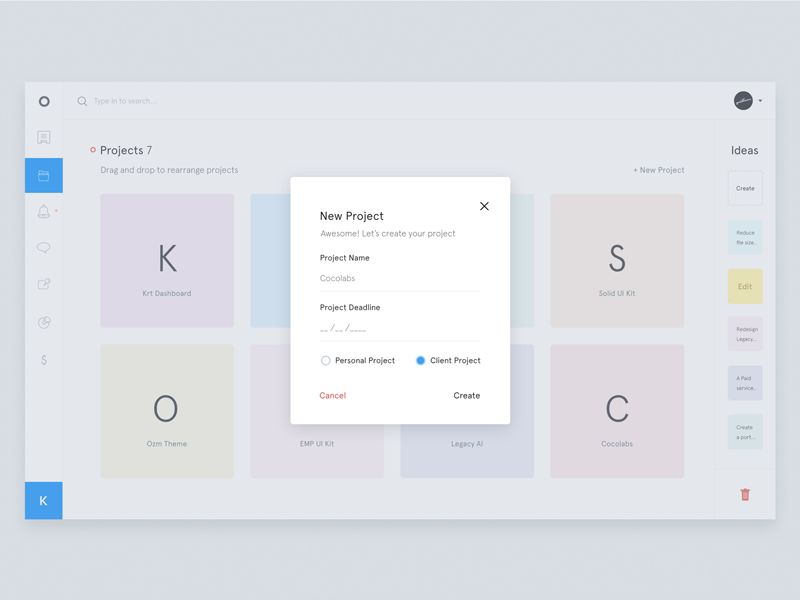The width and height of the screenshot is (800, 600).
Task: Select the Client Project radio button
Action: [x=420, y=360]
